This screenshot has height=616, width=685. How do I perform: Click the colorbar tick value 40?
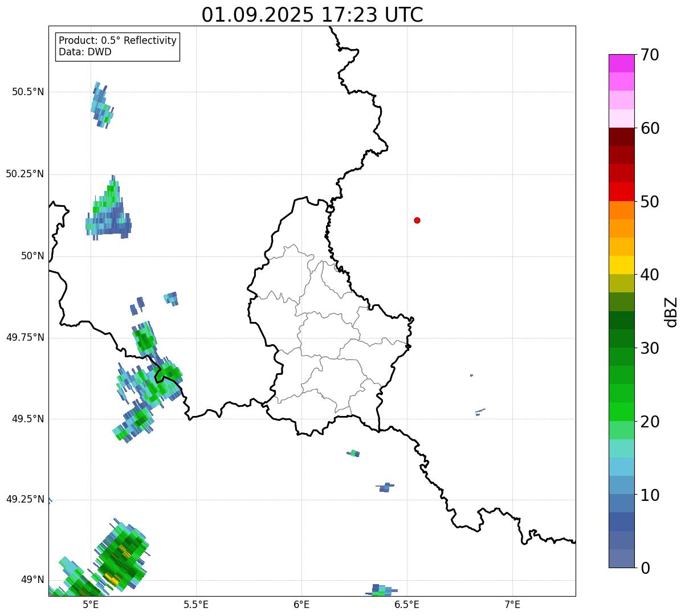point(650,275)
